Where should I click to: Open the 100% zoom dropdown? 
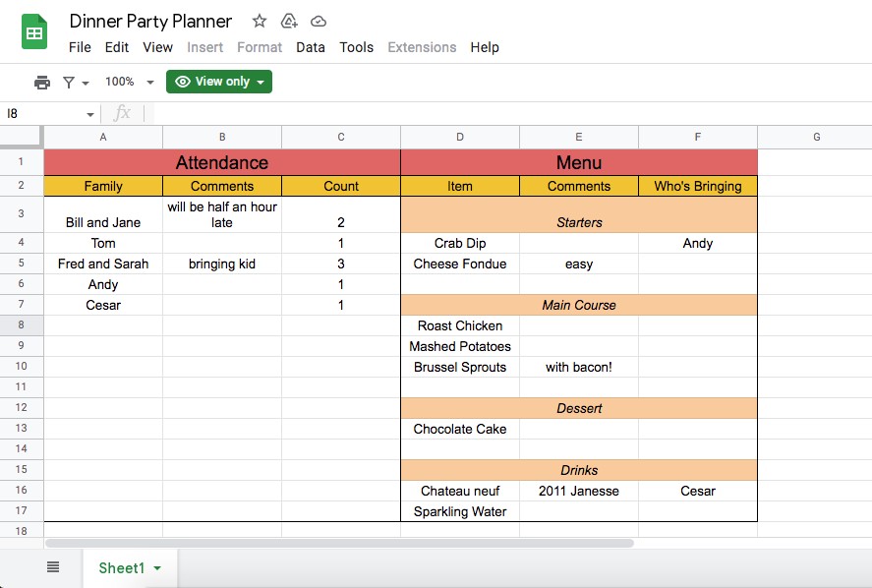coord(128,82)
